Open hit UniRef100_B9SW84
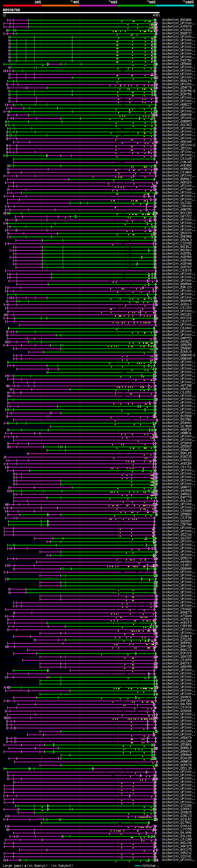The height and width of the screenshot is (868, 197). pos(177,20)
